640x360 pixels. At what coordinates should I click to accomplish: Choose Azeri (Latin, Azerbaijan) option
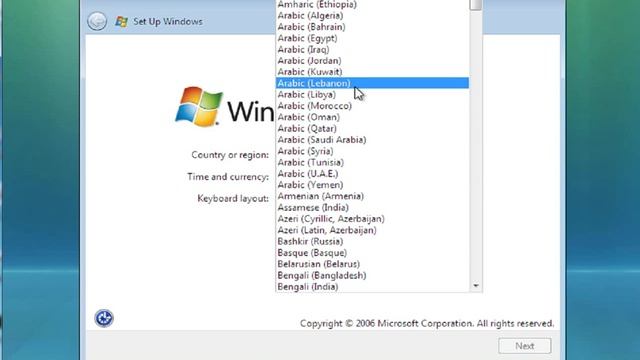pyautogui.click(x=372, y=230)
